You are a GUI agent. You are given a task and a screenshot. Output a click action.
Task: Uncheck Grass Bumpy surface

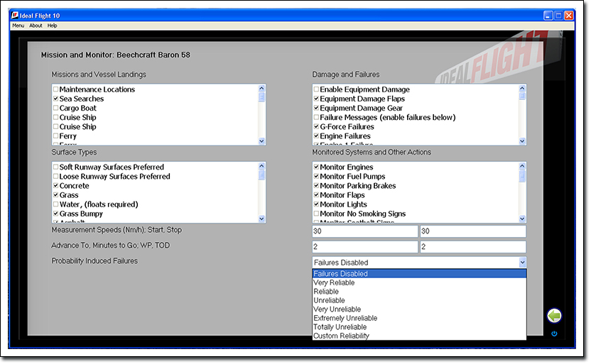tap(56, 214)
